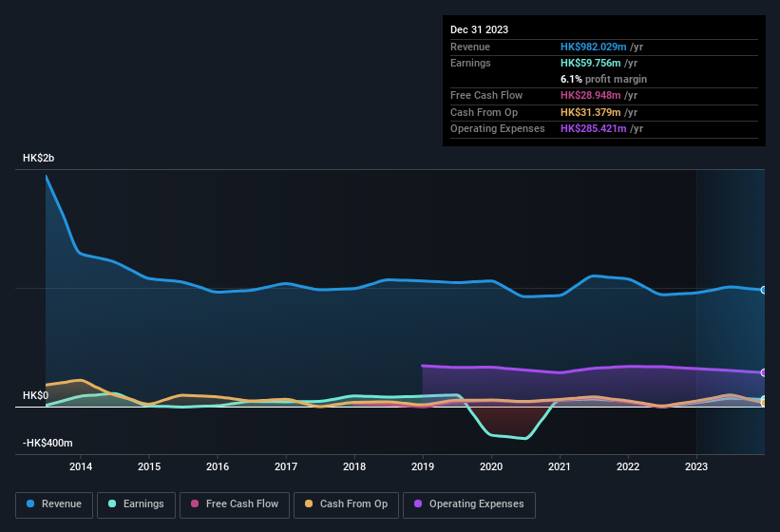Hide the Cash From Op series
This screenshot has height=532, width=780.
tap(345, 503)
